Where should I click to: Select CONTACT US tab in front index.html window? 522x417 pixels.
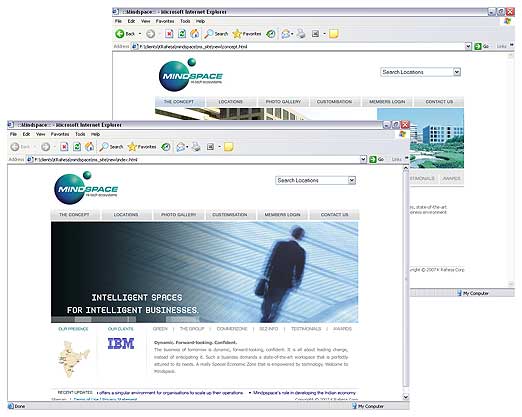pos(334,215)
